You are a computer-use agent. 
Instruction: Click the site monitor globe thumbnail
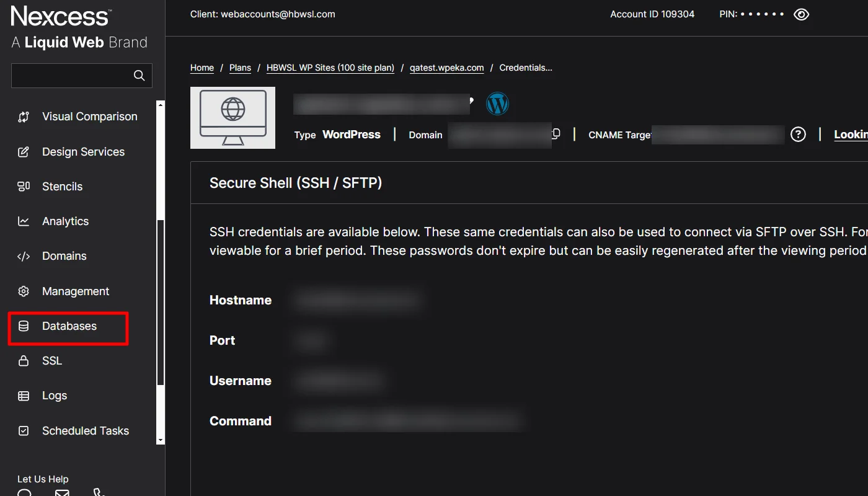point(232,118)
